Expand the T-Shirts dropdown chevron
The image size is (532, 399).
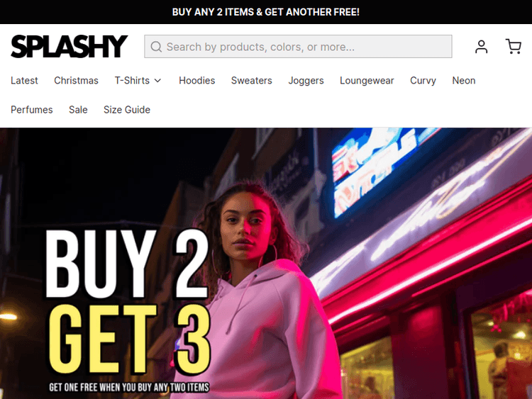click(x=157, y=81)
